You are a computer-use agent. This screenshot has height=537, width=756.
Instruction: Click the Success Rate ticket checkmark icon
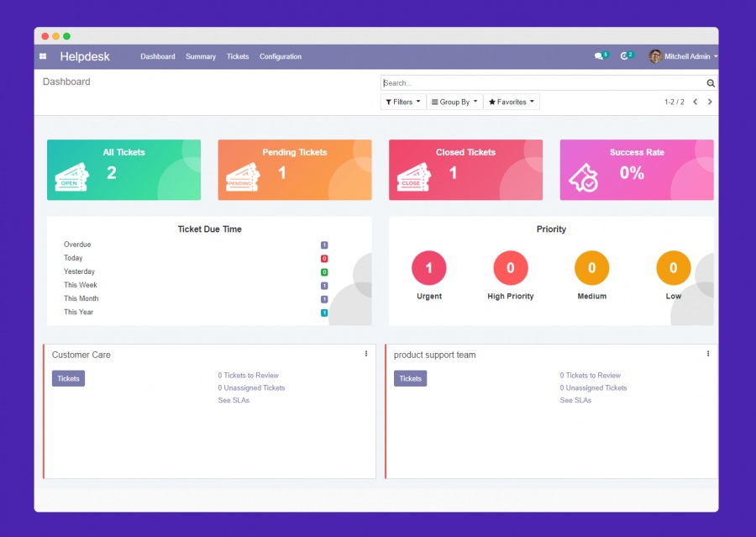(x=584, y=177)
